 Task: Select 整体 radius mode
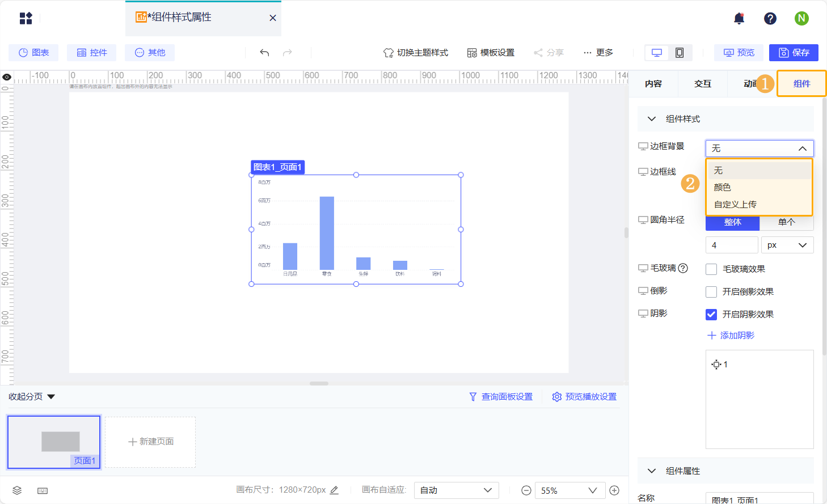coord(732,222)
